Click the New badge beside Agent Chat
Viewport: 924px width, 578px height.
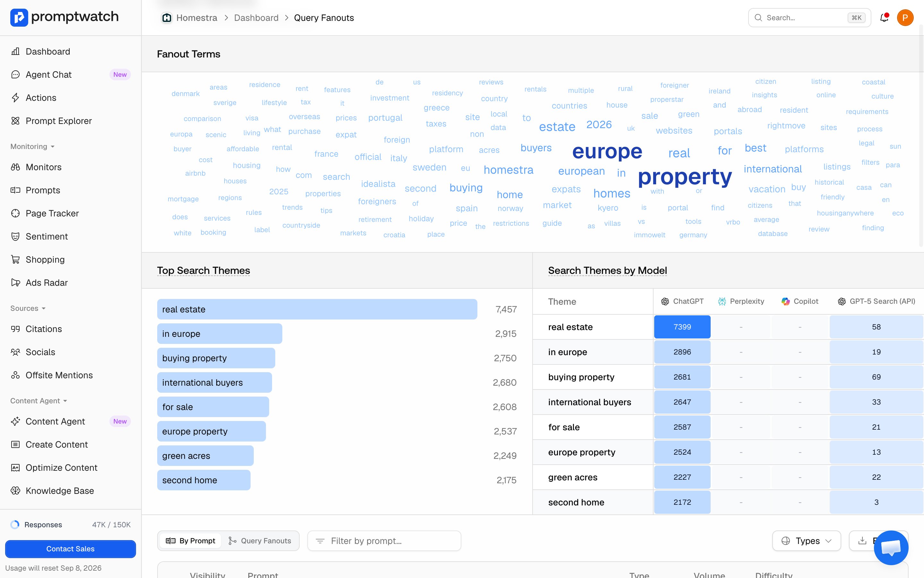coord(120,74)
